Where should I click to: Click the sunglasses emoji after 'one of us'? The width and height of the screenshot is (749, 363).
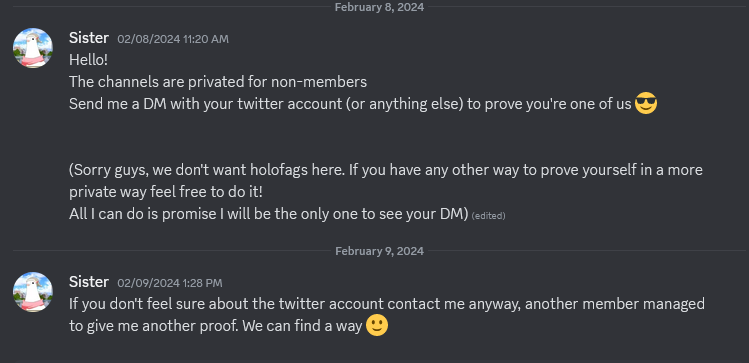pos(646,104)
